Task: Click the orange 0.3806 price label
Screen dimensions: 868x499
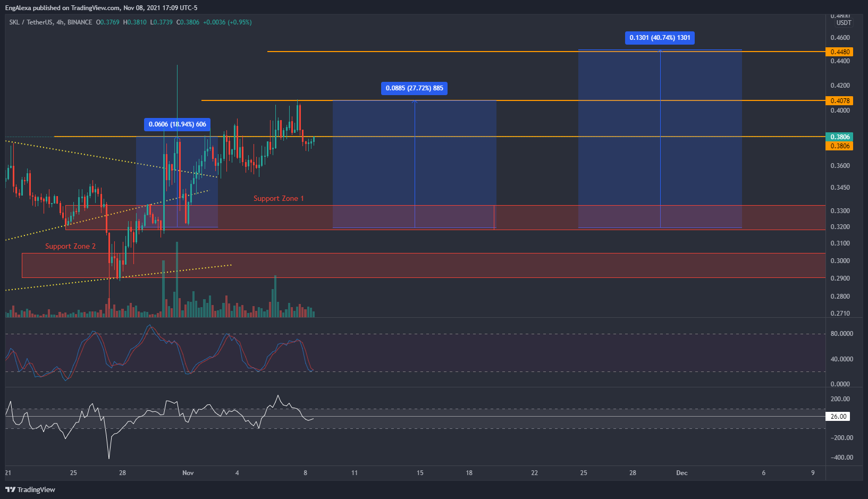Action: pos(839,146)
